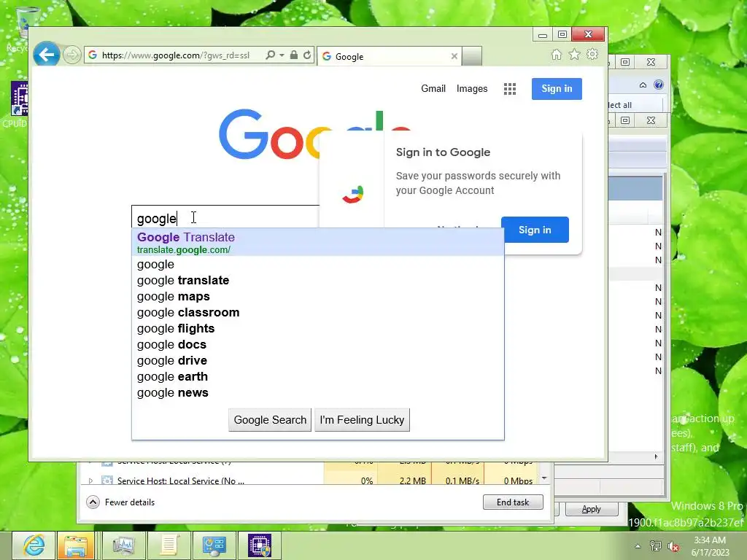Open the notepad document taskbar icon
The height and width of the screenshot is (560, 747).
coord(169,545)
